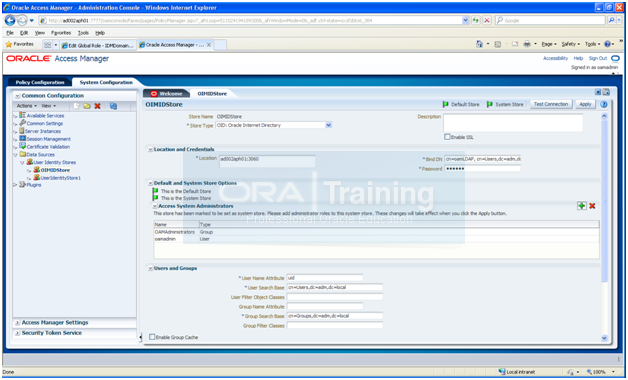The height and width of the screenshot is (380, 628).
Task: Click the System Store flag button
Action: click(x=505, y=105)
